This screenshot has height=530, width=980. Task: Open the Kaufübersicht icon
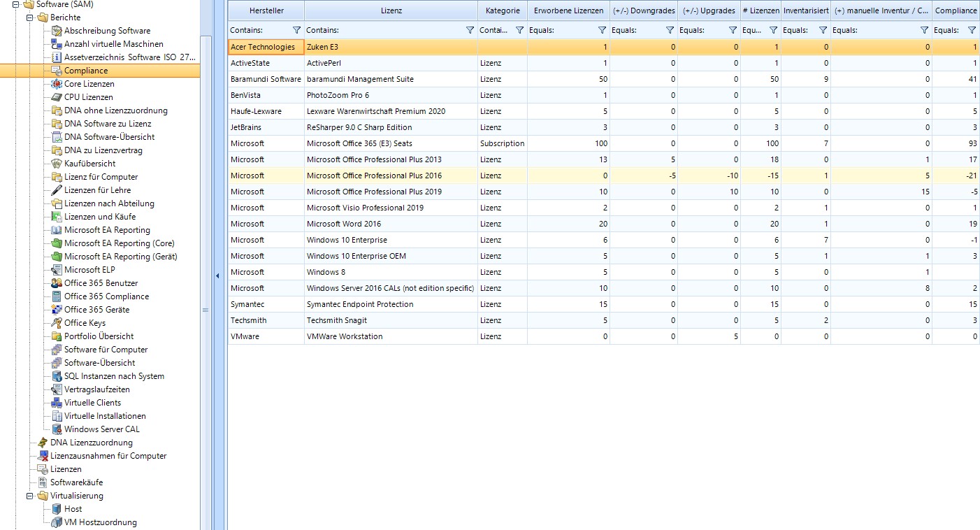coord(57,164)
